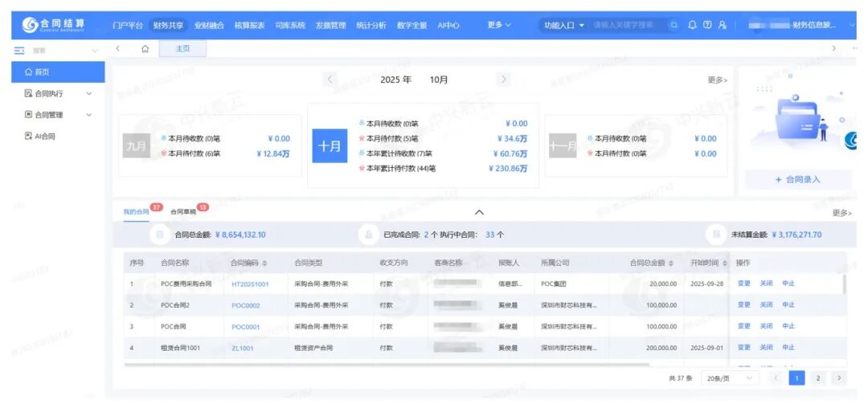Screen dimensions: 868x408
Task: Click the search magnifier icon
Action: click(x=674, y=25)
